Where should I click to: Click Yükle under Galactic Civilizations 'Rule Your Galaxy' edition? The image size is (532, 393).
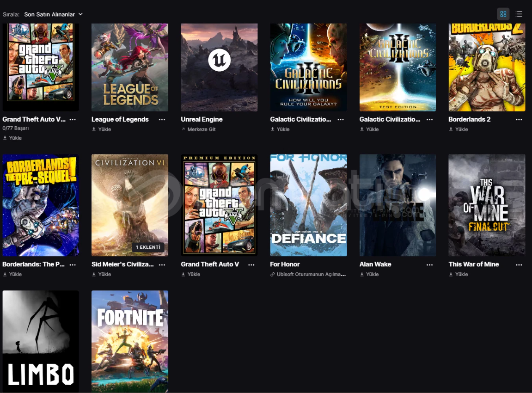[x=280, y=129]
